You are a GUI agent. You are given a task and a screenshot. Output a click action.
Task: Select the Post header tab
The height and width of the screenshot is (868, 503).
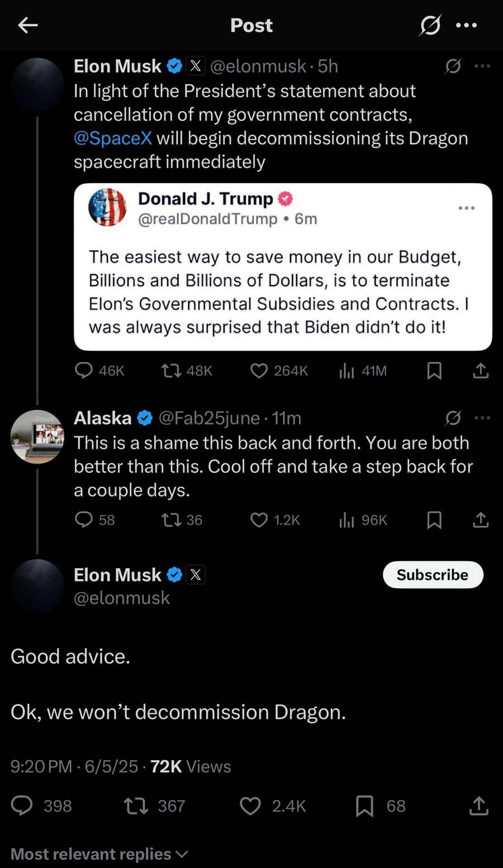(x=251, y=25)
